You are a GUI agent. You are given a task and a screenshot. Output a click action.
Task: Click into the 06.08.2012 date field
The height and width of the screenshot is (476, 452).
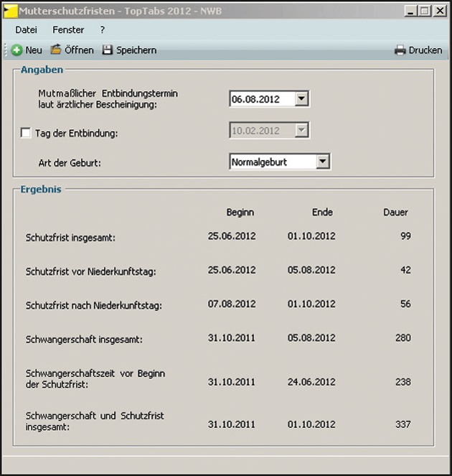coord(261,99)
